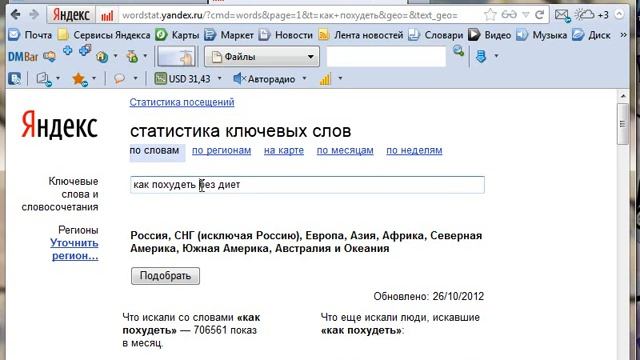Image resolution: width=640 pixels, height=360 pixels.
Task: Expand the USD rate dropdown arrow
Action: pyautogui.click(x=220, y=78)
